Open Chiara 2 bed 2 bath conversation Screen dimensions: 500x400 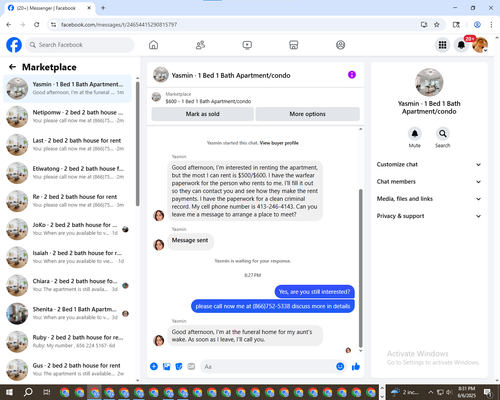tap(67, 285)
